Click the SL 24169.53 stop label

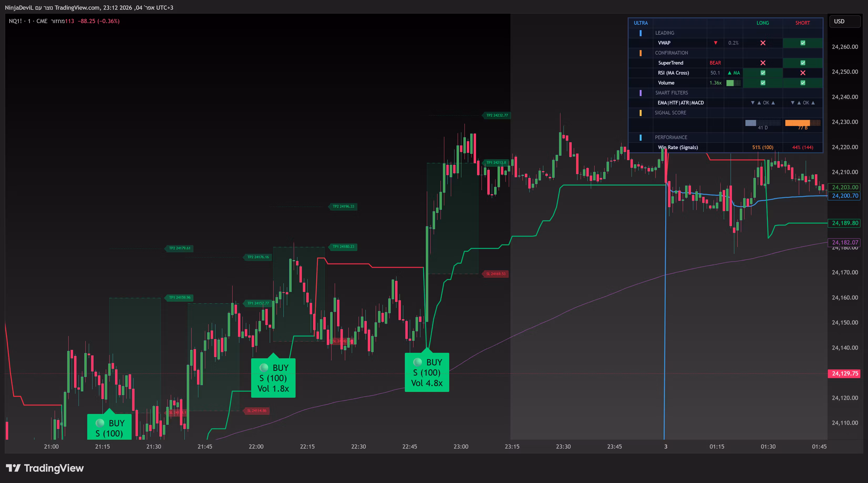point(495,274)
